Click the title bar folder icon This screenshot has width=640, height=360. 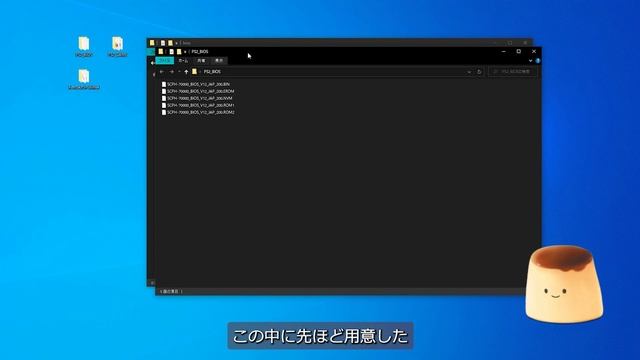[161, 51]
